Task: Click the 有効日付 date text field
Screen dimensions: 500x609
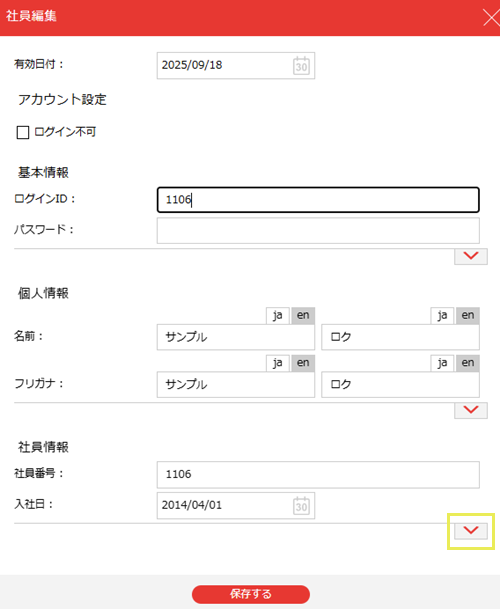Action: click(x=236, y=66)
